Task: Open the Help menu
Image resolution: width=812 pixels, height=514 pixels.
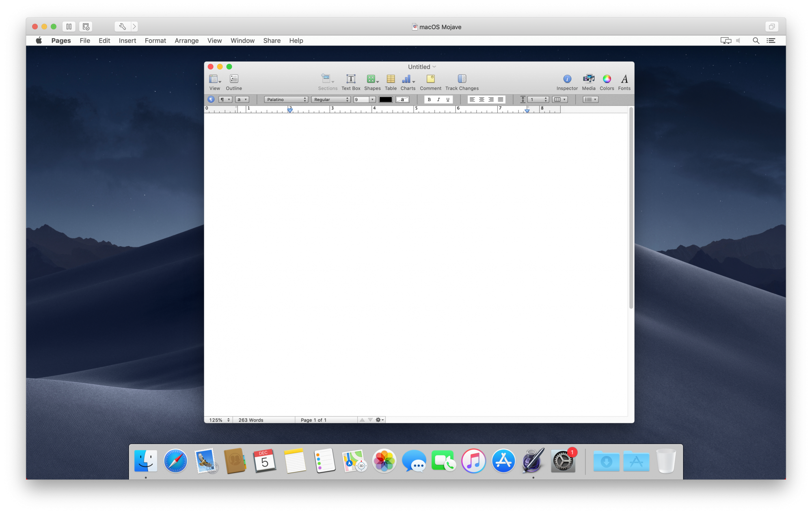Action: pyautogui.click(x=296, y=41)
